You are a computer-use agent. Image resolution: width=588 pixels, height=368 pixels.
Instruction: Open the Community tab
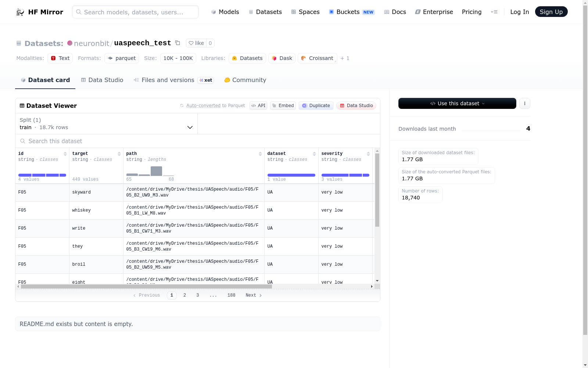coord(245,80)
